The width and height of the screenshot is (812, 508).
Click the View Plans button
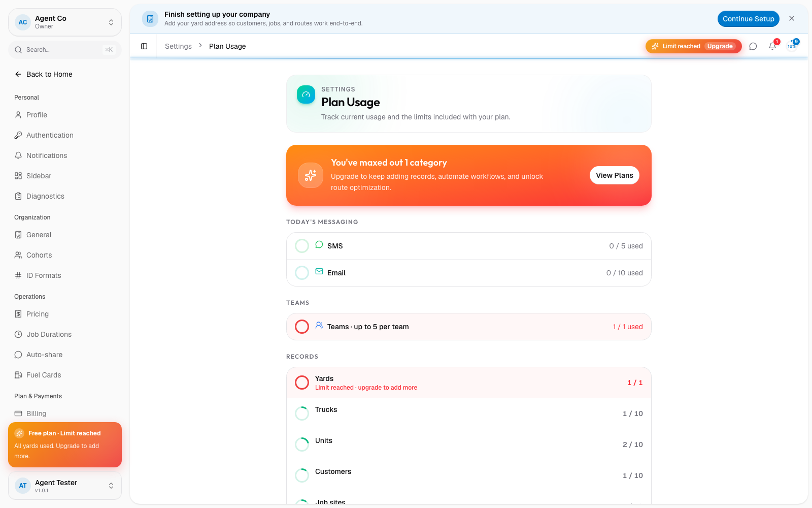coord(615,175)
